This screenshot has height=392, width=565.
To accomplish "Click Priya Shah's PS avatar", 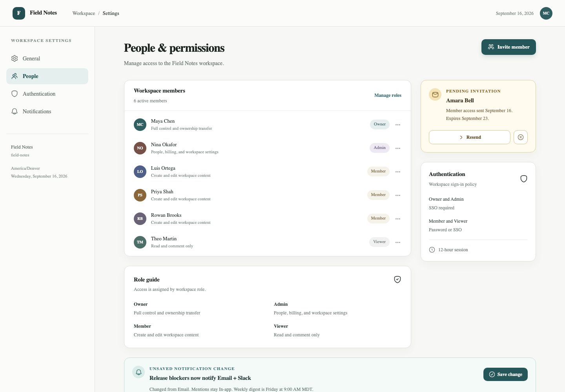I will [140, 195].
